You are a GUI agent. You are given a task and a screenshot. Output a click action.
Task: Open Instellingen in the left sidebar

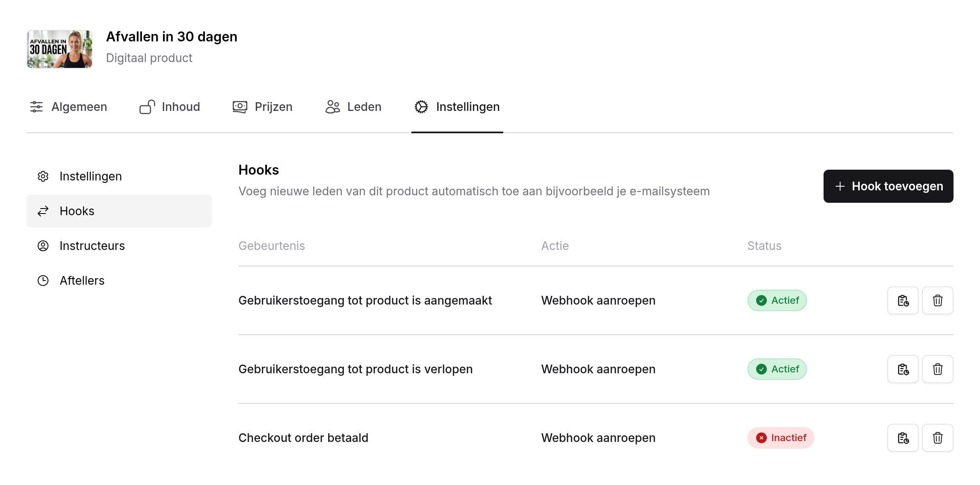pos(119,176)
